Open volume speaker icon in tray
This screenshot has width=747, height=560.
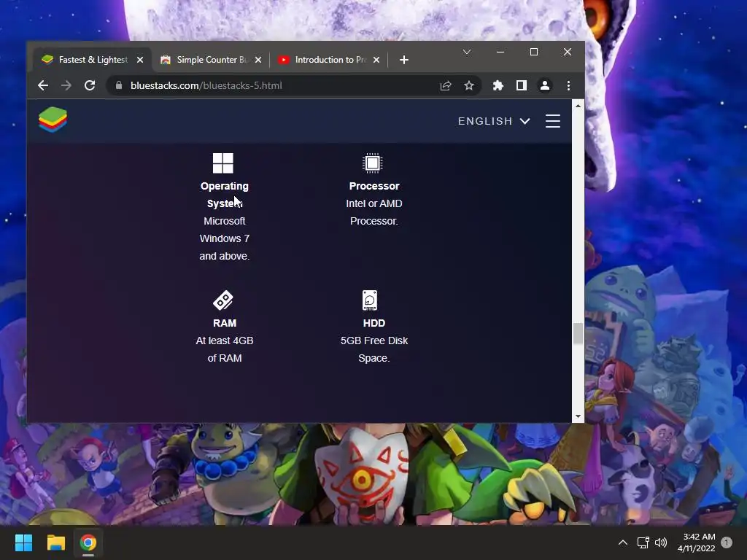661,542
